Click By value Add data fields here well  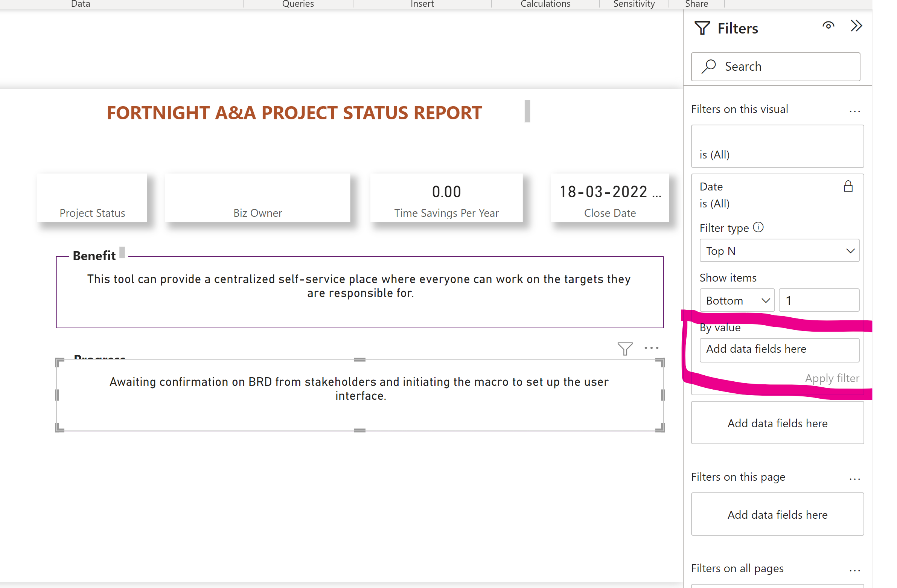[x=779, y=350]
